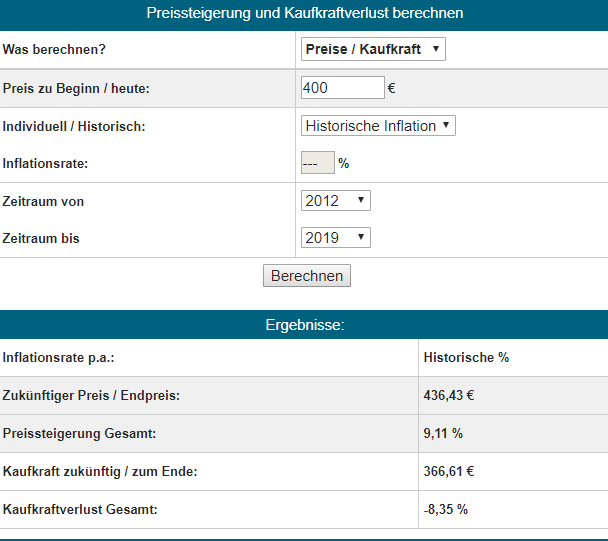Click the disabled Inflationsrate field
This screenshot has width=608, height=541.
317,163
